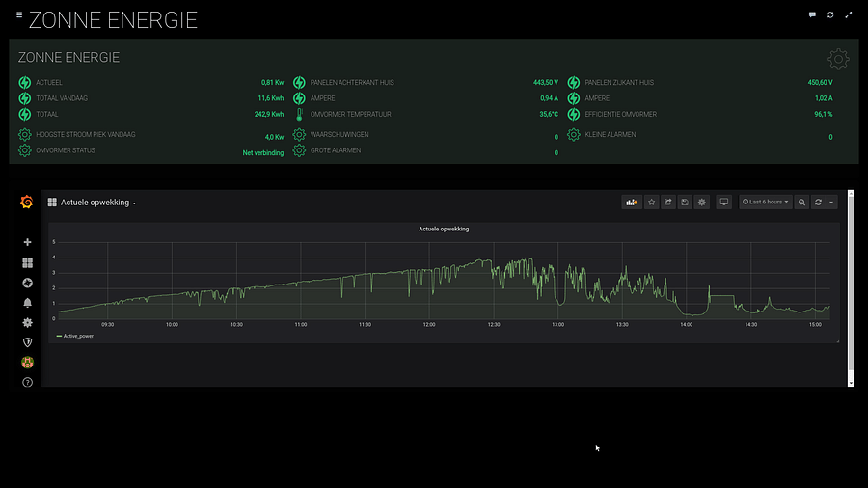Click the Grafana logo in sidebar

pyautogui.click(x=27, y=203)
